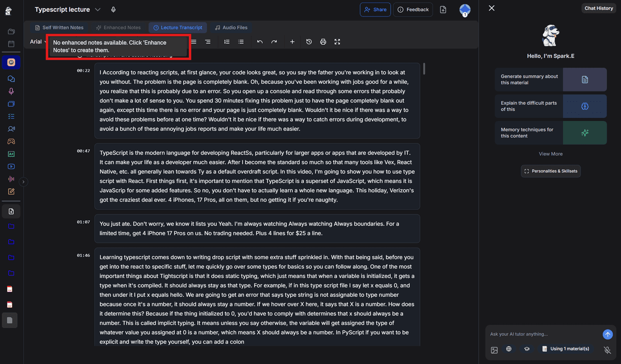
Task: Open the flashcards tool in sidebar
Action: [x=11, y=104]
